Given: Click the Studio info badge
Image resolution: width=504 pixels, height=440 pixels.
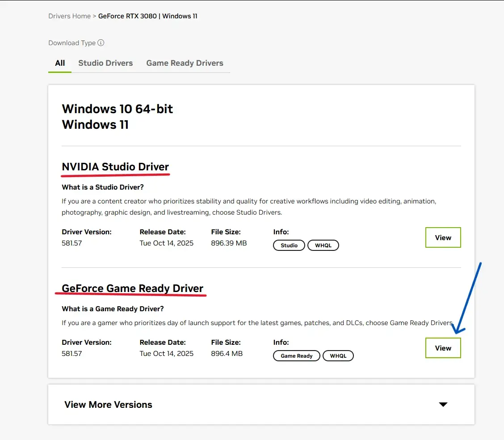Looking at the screenshot, I should pyautogui.click(x=289, y=245).
